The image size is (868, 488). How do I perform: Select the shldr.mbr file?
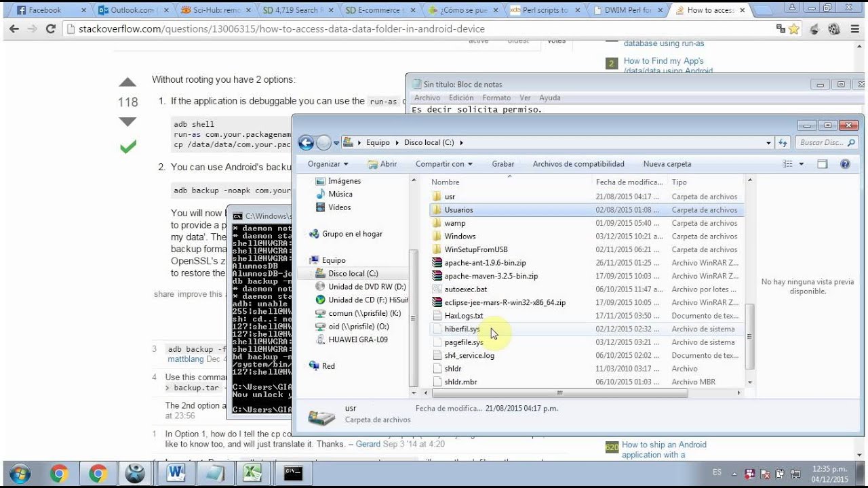(x=587, y=382)
